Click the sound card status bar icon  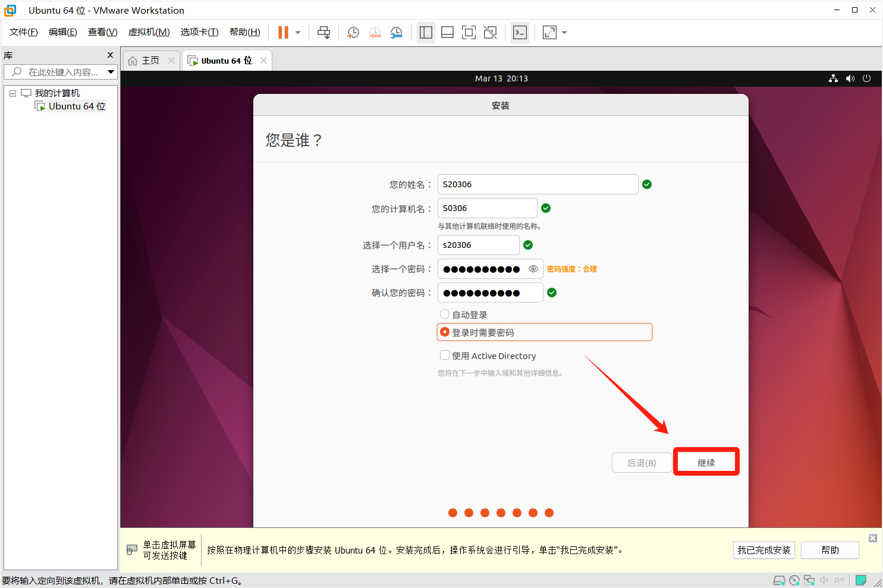(824, 580)
